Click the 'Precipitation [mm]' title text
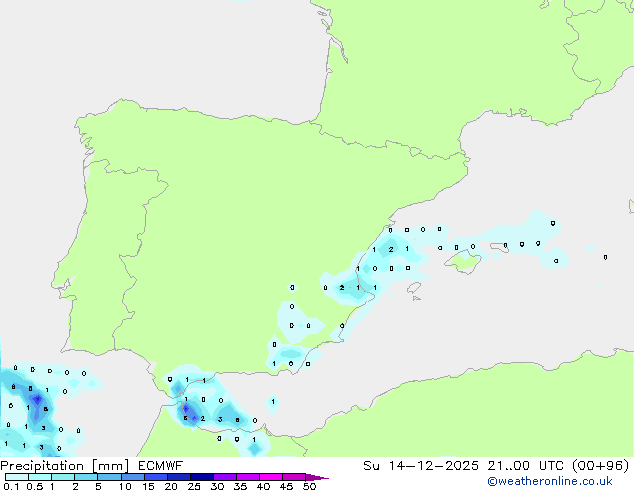Viewport: 634px width, 490px height. point(65,466)
